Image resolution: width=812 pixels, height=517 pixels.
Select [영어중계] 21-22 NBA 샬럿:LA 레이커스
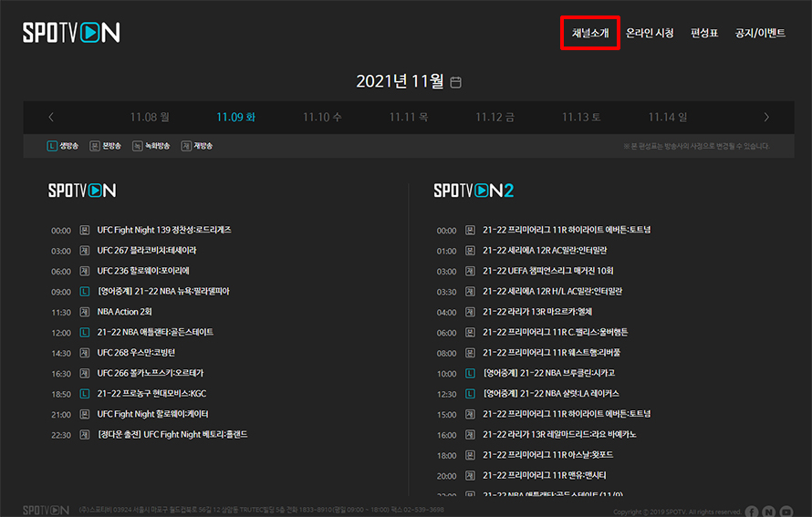click(x=551, y=394)
